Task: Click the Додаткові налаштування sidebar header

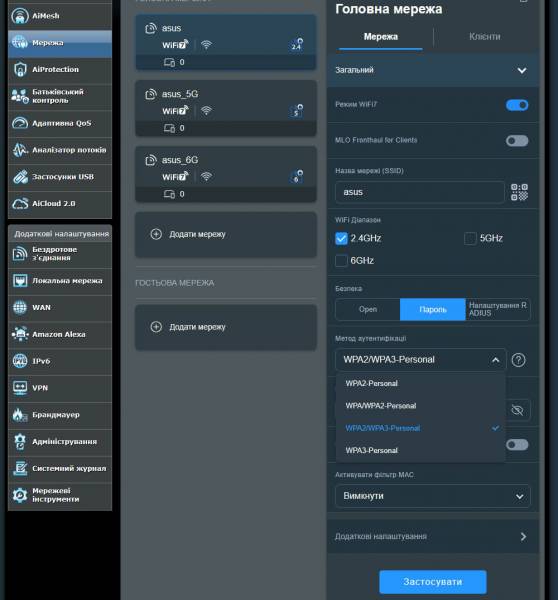Action: (x=60, y=234)
